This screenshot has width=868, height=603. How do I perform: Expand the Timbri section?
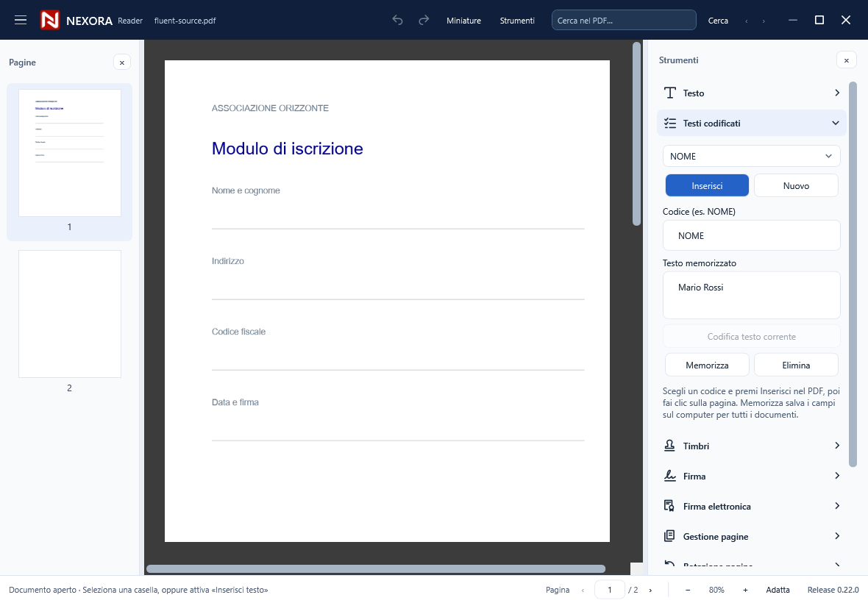click(x=837, y=446)
